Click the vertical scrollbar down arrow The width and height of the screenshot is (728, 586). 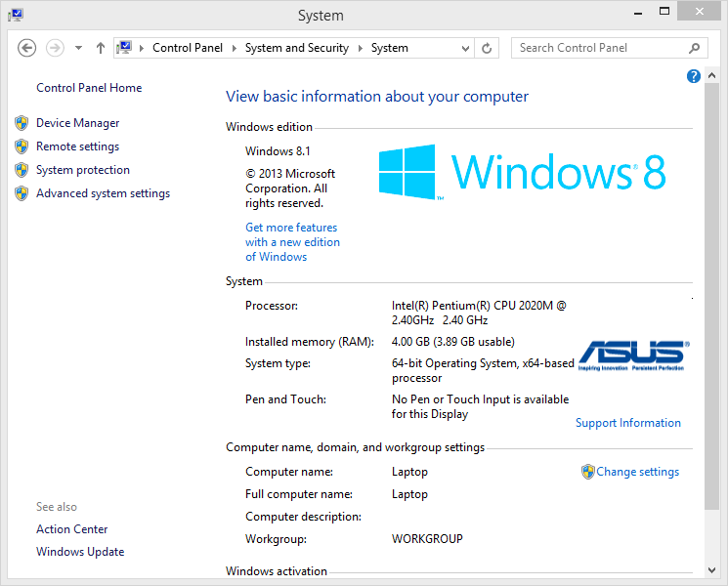tap(711, 569)
